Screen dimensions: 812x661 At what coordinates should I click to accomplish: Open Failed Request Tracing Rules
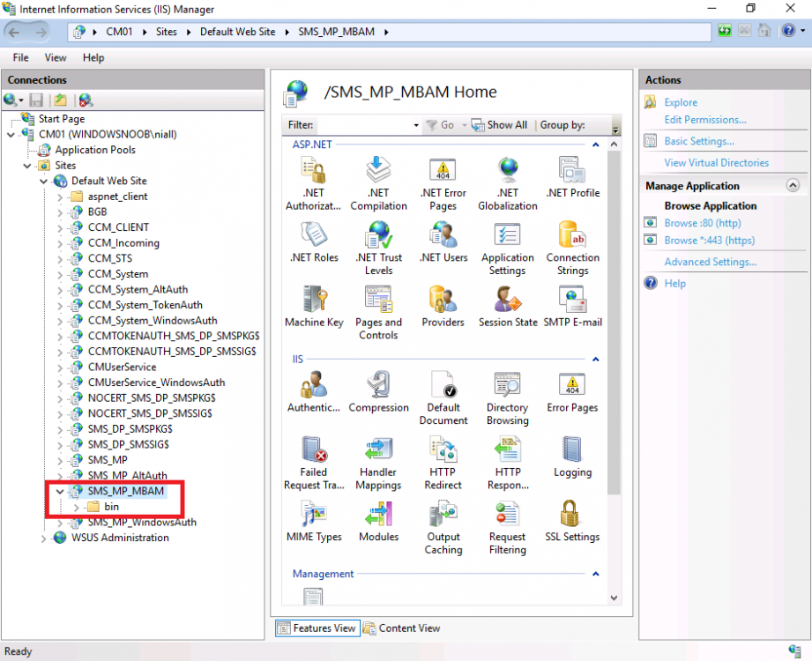[x=314, y=464]
